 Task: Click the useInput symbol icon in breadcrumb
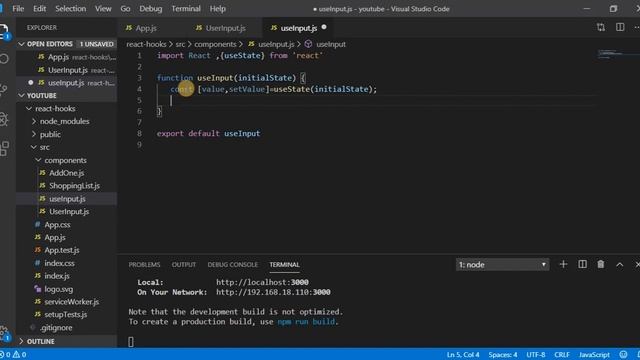[309, 44]
